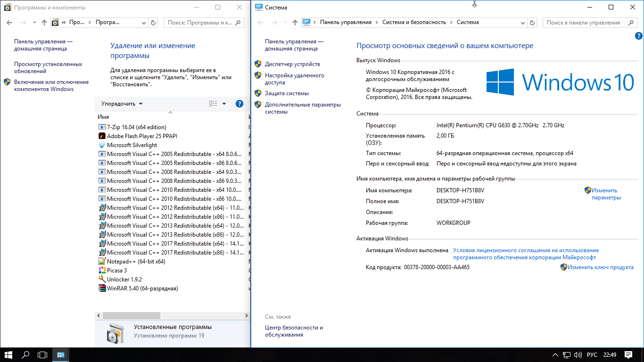Open Включение или отключение компонентов Windows
Image resolution: width=644 pixels, height=362 pixels.
pyautogui.click(x=51, y=85)
